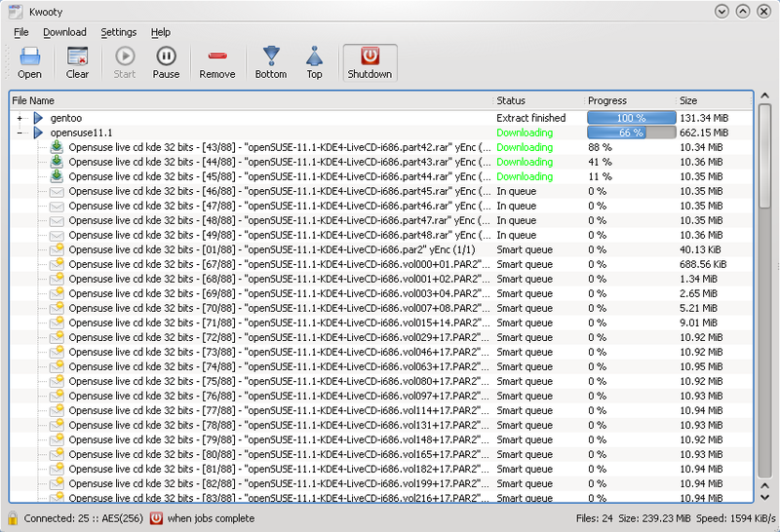The width and height of the screenshot is (780, 532).
Task: Pause downloads with the Pause icon
Action: point(166,57)
